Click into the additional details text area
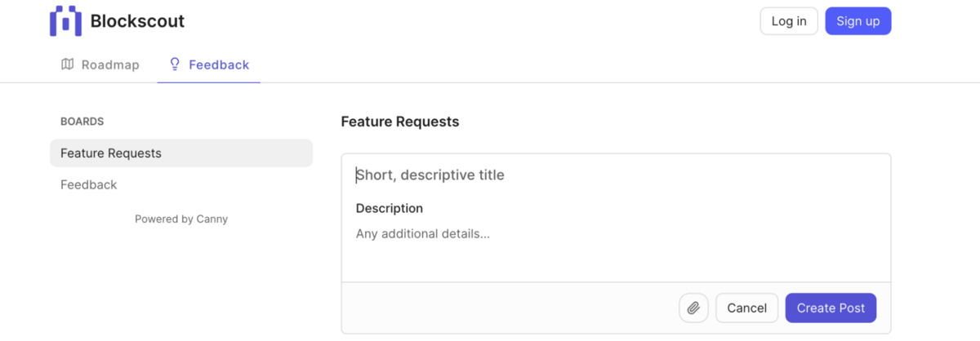Image resolution: width=980 pixels, height=341 pixels. click(615, 245)
